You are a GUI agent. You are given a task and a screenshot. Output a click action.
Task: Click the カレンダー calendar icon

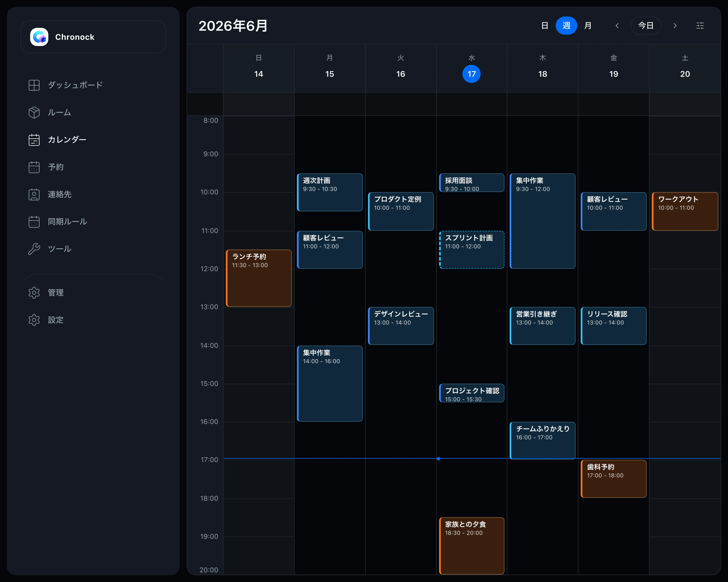pyautogui.click(x=34, y=140)
